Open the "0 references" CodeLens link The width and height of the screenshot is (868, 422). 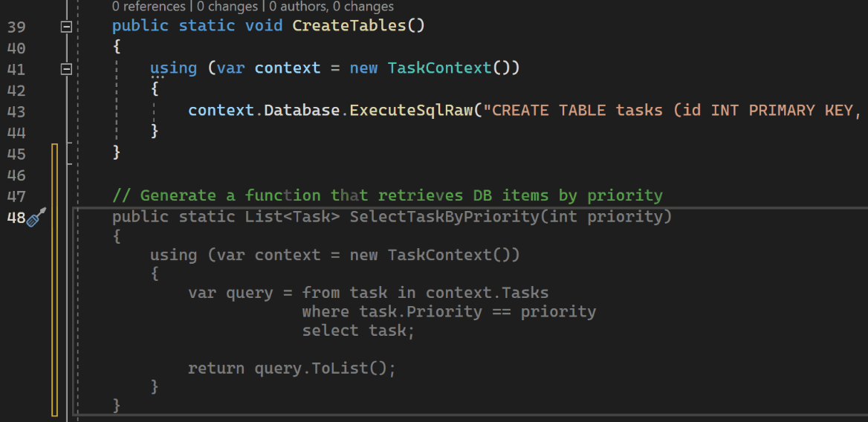pos(148,7)
